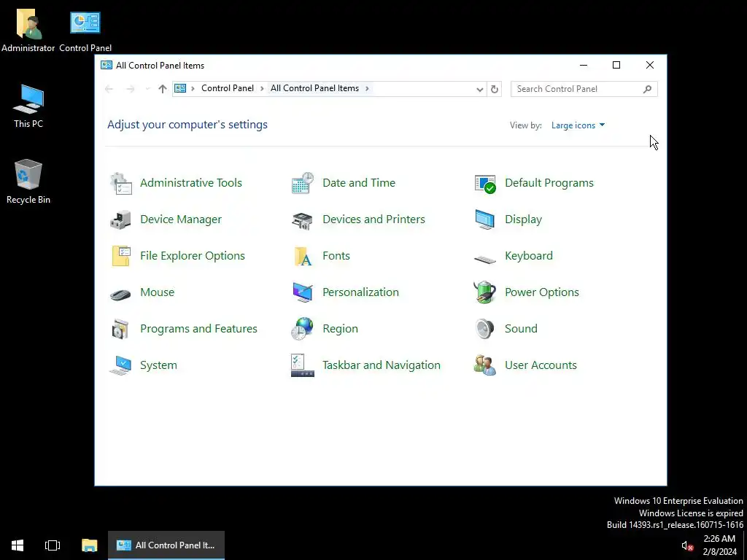Open the Personalization icon

pyautogui.click(x=303, y=292)
